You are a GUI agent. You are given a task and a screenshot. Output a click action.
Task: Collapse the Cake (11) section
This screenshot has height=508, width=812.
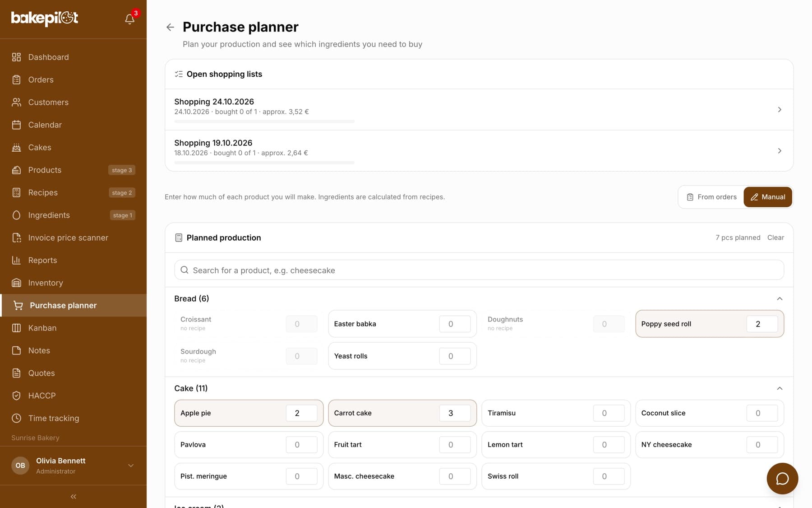[x=780, y=388]
